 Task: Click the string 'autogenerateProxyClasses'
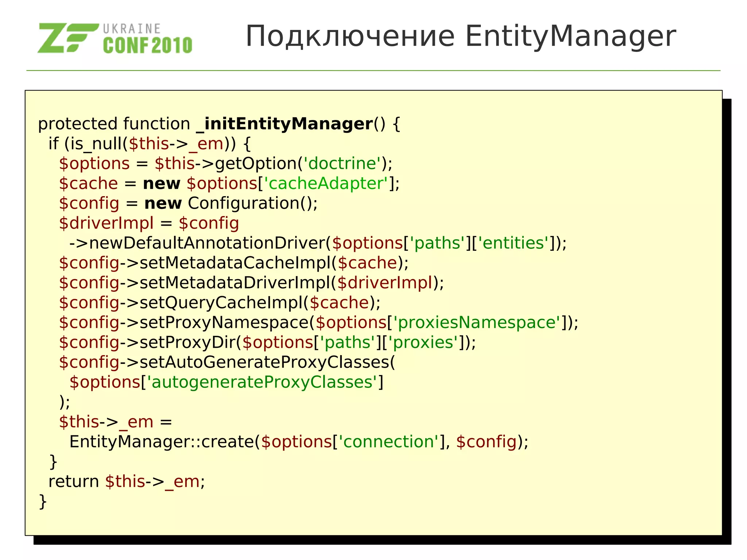(x=262, y=382)
